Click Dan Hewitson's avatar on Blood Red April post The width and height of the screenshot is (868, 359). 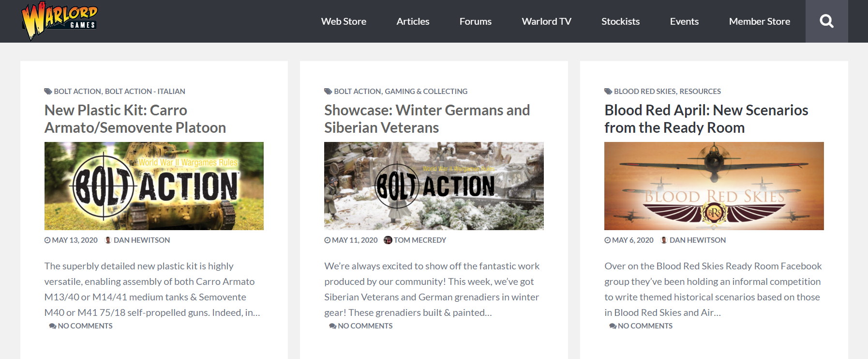click(664, 240)
